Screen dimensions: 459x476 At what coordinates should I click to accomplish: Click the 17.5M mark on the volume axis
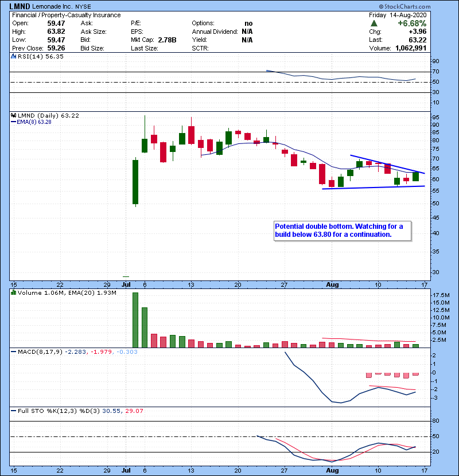pos(441,295)
